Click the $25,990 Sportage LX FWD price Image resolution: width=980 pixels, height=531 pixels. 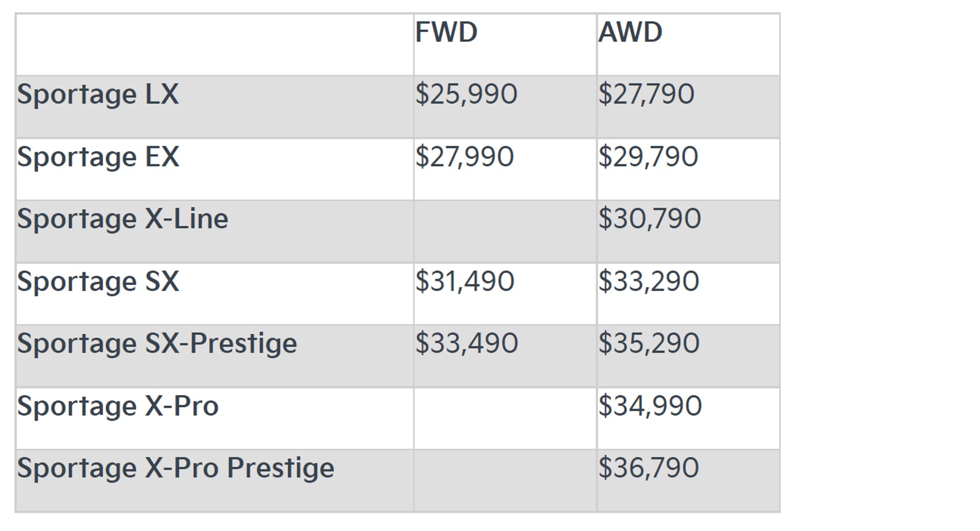coord(466,94)
